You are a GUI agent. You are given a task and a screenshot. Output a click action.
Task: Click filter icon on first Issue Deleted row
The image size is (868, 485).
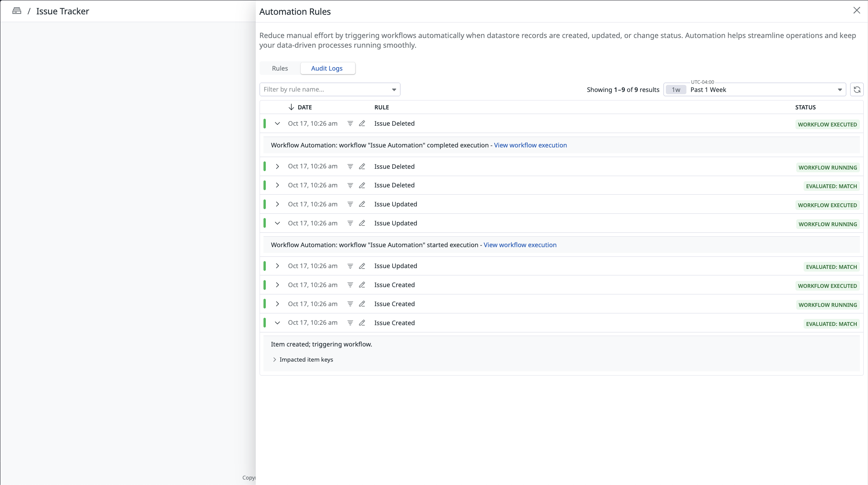coord(350,123)
